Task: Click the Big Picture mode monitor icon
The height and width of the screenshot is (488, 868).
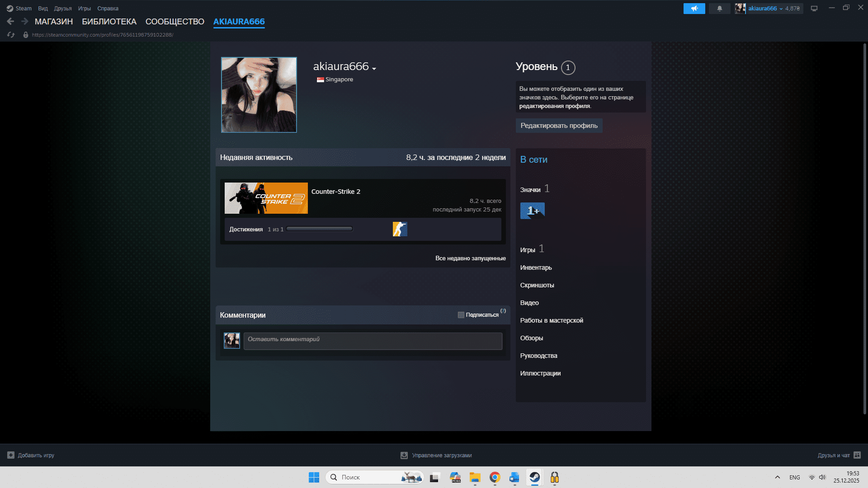Action: pos(814,9)
